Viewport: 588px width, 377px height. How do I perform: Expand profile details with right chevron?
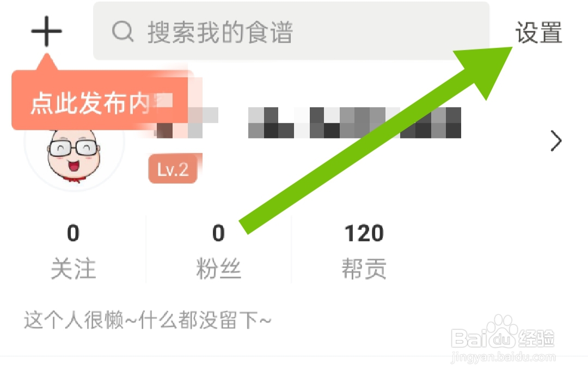pos(556,141)
